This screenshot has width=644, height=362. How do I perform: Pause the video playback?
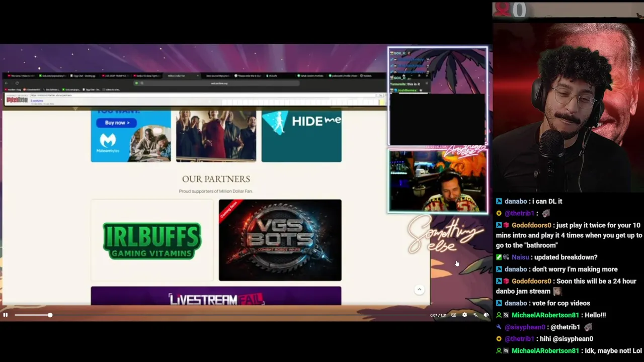(5, 315)
